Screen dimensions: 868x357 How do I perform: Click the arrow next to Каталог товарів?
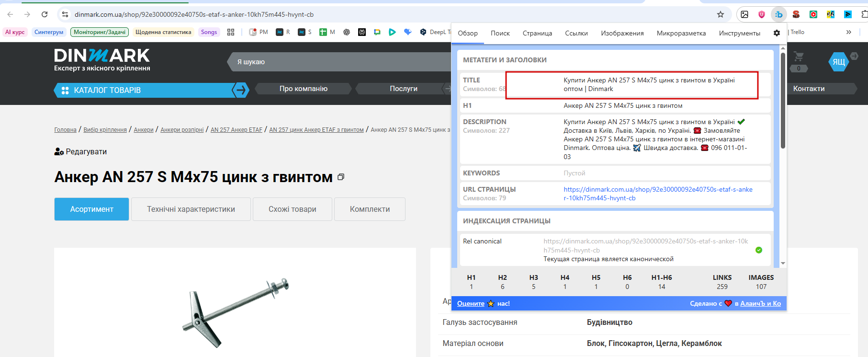click(x=241, y=90)
